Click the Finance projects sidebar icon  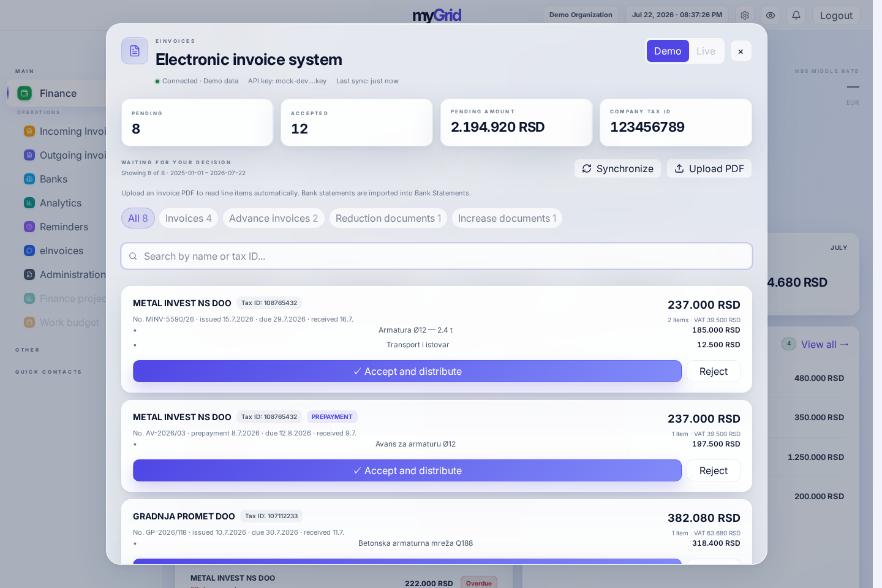tap(29, 298)
